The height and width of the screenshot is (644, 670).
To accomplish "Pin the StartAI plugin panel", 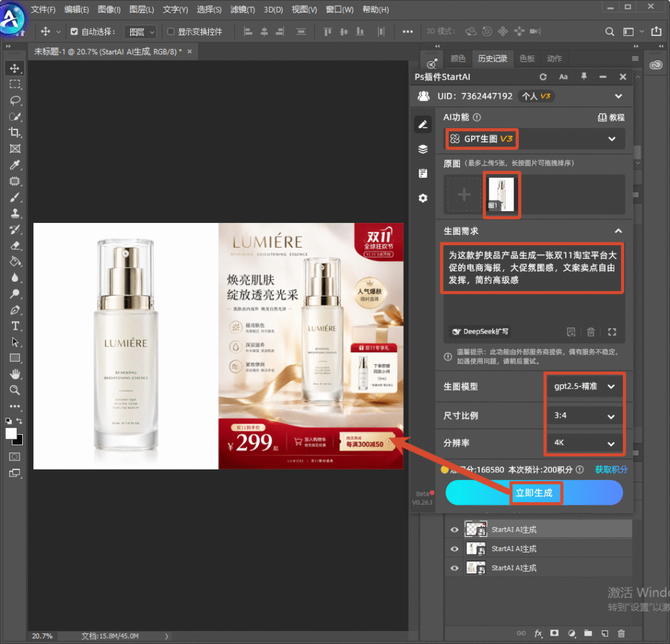I will tap(584, 76).
